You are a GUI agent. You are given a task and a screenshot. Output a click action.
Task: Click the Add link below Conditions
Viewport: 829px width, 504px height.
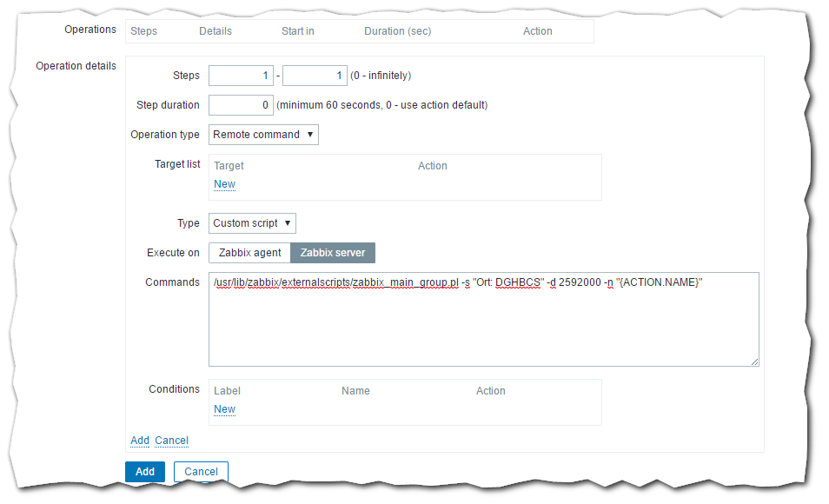pyautogui.click(x=140, y=441)
